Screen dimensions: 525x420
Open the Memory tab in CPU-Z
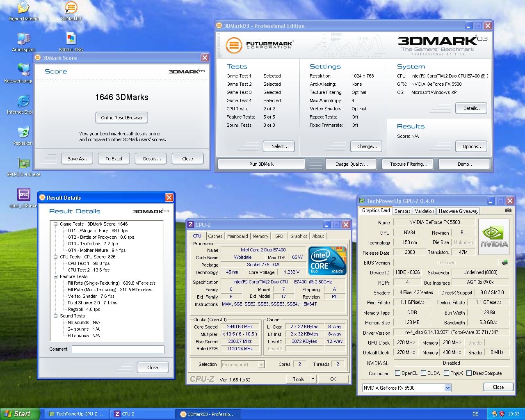click(x=260, y=236)
